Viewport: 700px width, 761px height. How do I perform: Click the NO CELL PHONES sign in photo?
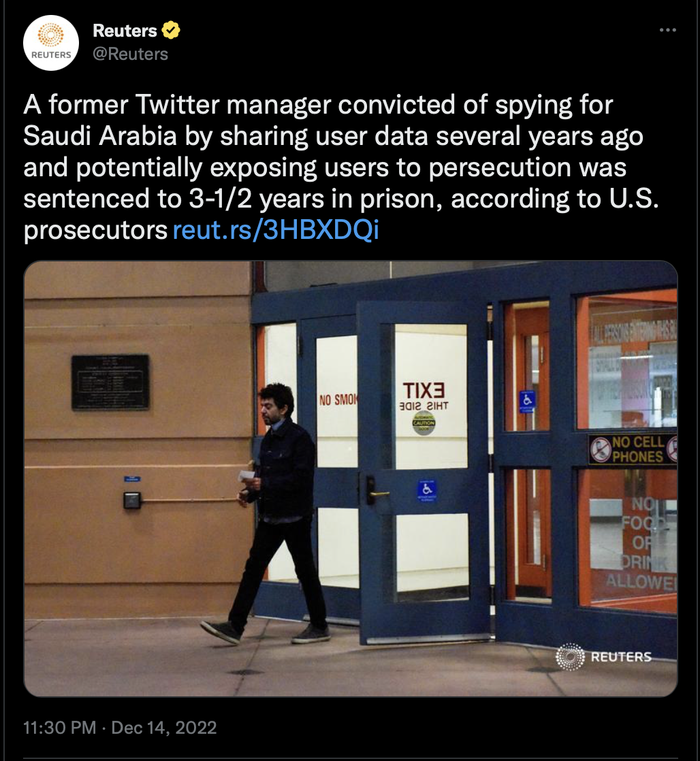[x=633, y=449]
